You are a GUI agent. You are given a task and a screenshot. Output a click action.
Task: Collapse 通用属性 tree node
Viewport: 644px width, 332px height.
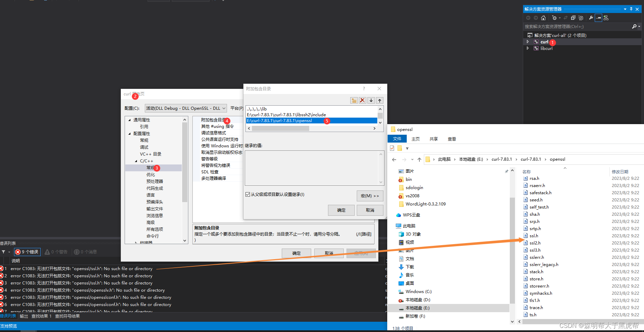(x=129, y=120)
